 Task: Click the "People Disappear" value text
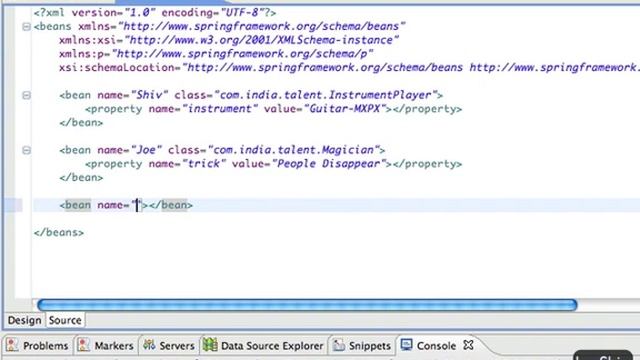329,164
